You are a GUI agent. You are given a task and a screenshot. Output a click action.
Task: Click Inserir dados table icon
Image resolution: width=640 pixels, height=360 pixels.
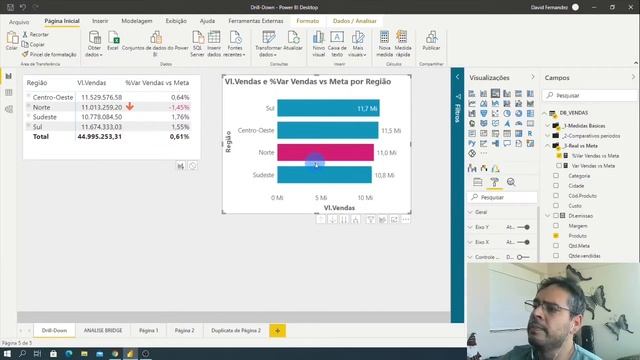tap(214, 38)
